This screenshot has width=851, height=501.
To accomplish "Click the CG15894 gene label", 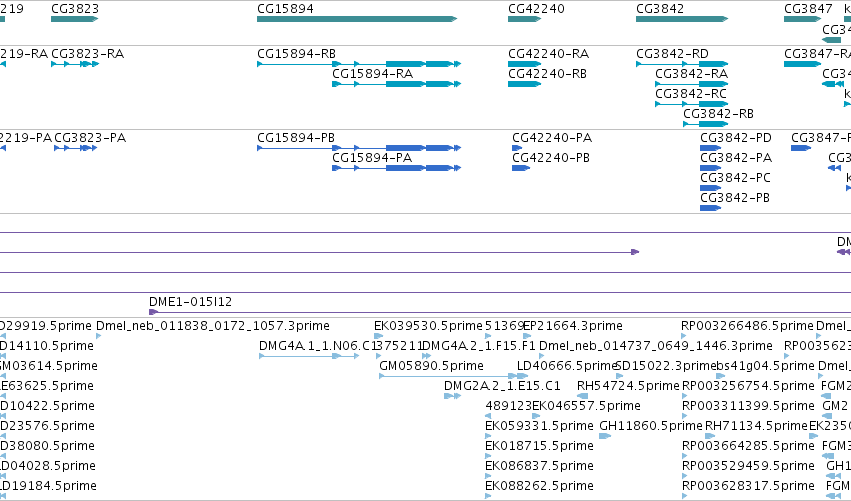I will pos(285,9).
